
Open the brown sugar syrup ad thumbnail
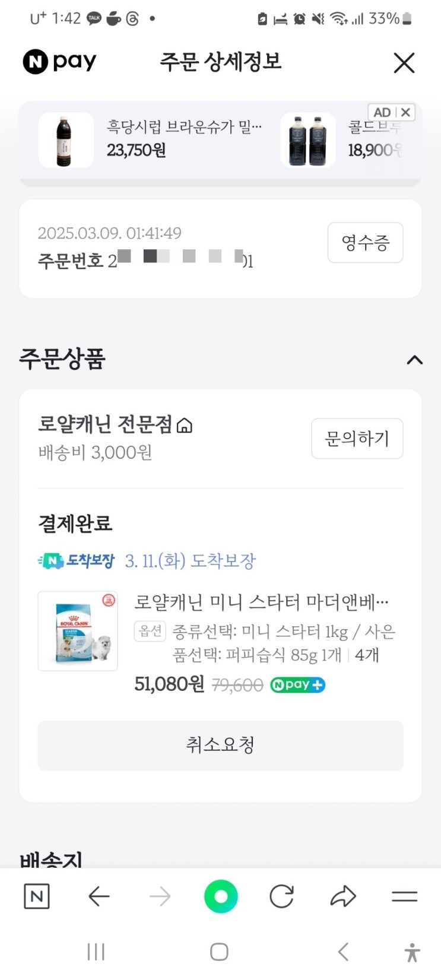tap(66, 140)
